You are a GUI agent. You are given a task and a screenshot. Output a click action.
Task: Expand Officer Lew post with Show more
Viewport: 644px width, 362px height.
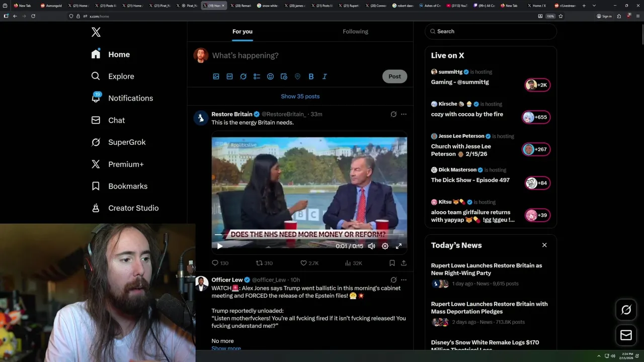[x=226, y=348]
